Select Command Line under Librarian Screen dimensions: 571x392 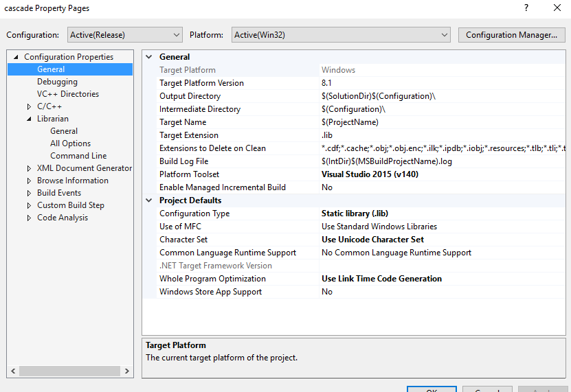point(78,156)
